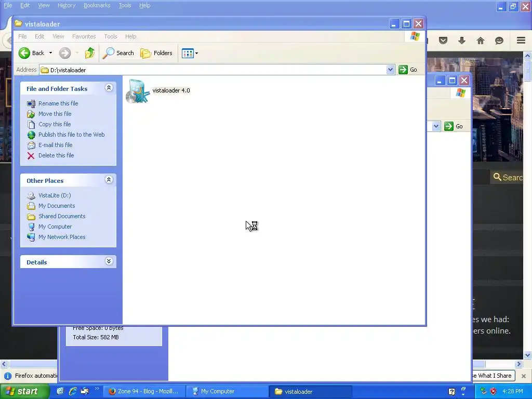Switch to Zone 94 - Blog Firefox taskbar button
The width and height of the screenshot is (532, 399).
click(144, 391)
